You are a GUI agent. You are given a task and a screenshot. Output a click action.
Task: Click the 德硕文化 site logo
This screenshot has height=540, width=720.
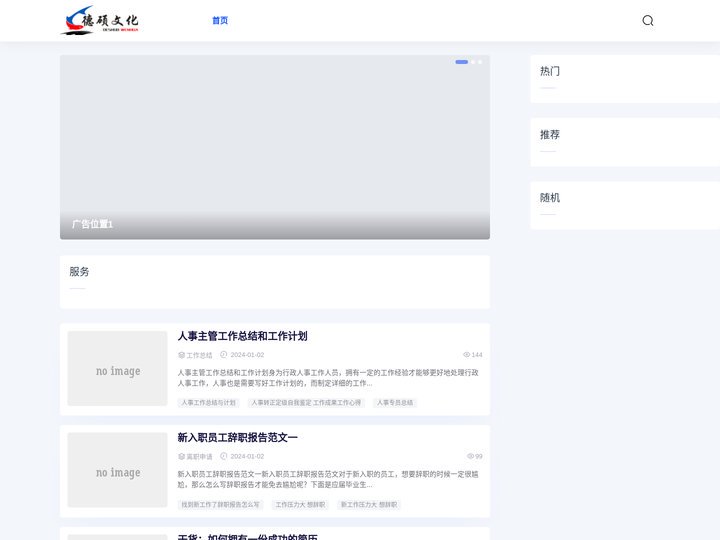pyautogui.click(x=100, y=20)
